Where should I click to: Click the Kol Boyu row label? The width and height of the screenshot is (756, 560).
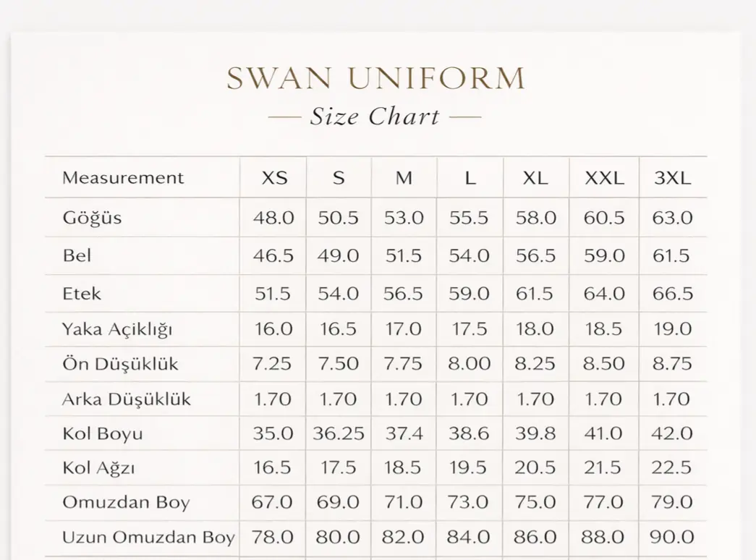[103, 434]
